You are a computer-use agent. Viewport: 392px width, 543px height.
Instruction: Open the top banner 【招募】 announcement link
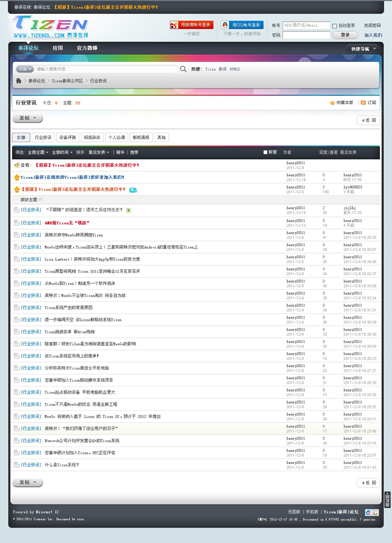(106, 7)
